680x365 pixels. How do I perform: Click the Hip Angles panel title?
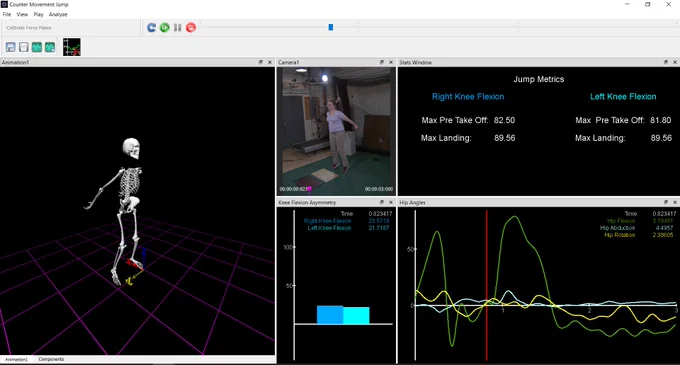point(412,202)
